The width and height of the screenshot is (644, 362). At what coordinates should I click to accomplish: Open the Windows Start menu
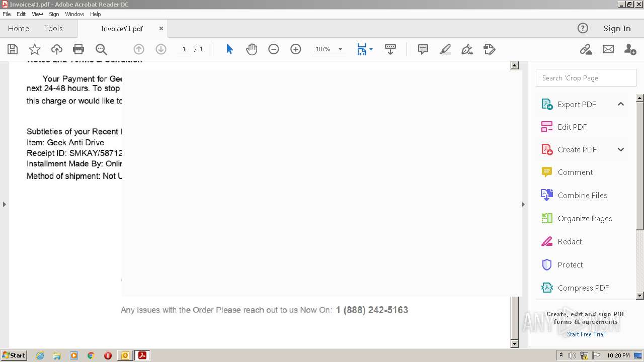click(x=14, y=355)
